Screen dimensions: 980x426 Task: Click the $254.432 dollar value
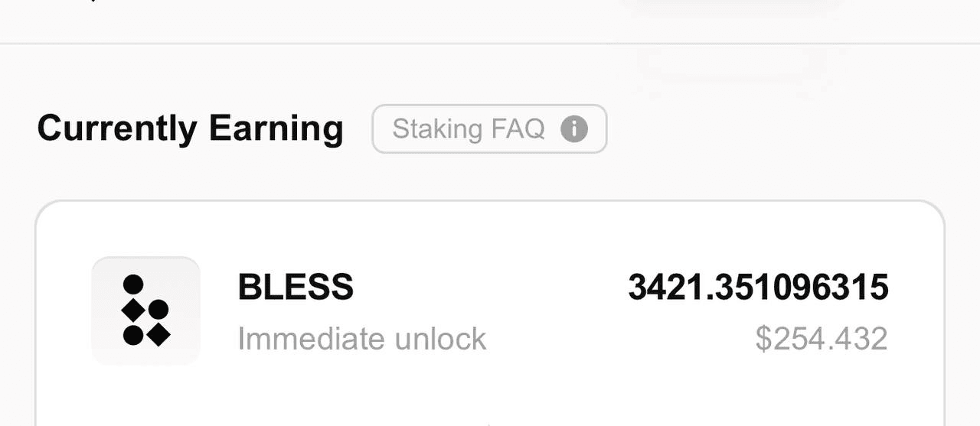pyautogui.click(x=822, y=338)
